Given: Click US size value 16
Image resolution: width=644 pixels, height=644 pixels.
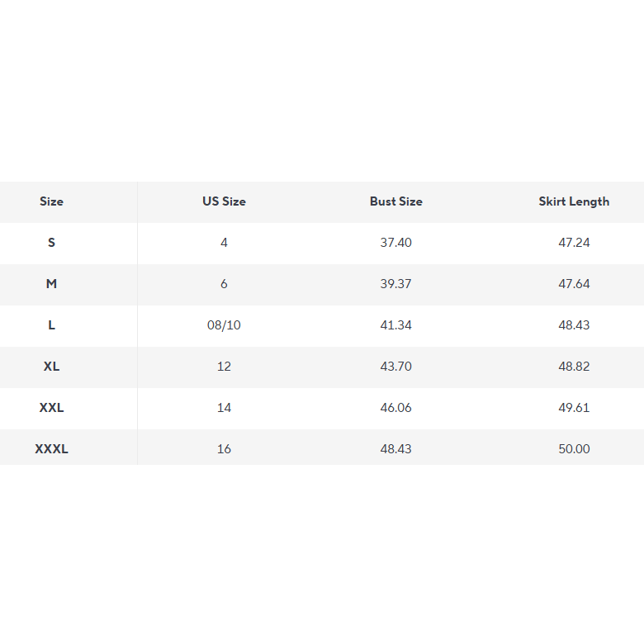Looking at the screenshot, I should click(x=224, y=449).
